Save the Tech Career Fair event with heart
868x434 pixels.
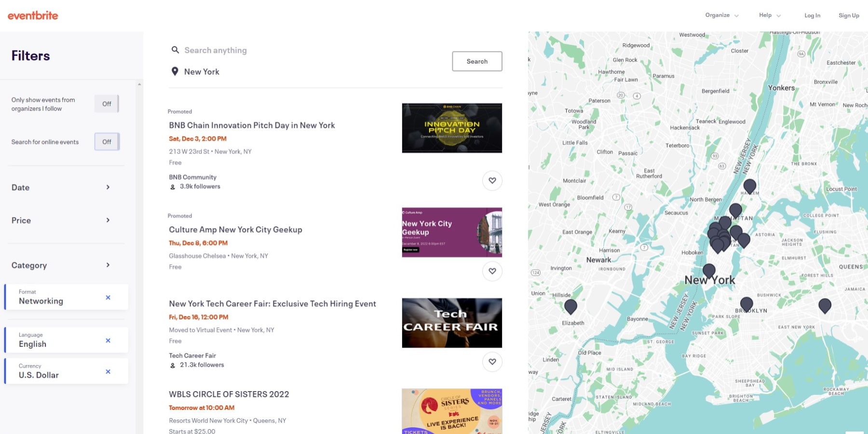(492, 362)
